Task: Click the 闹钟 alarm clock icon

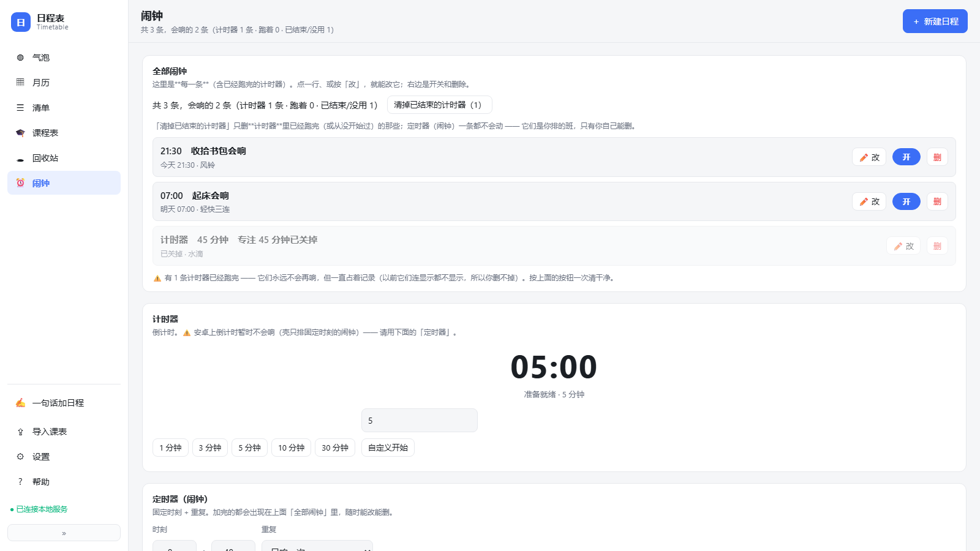Action: click(x=20, y=183)
